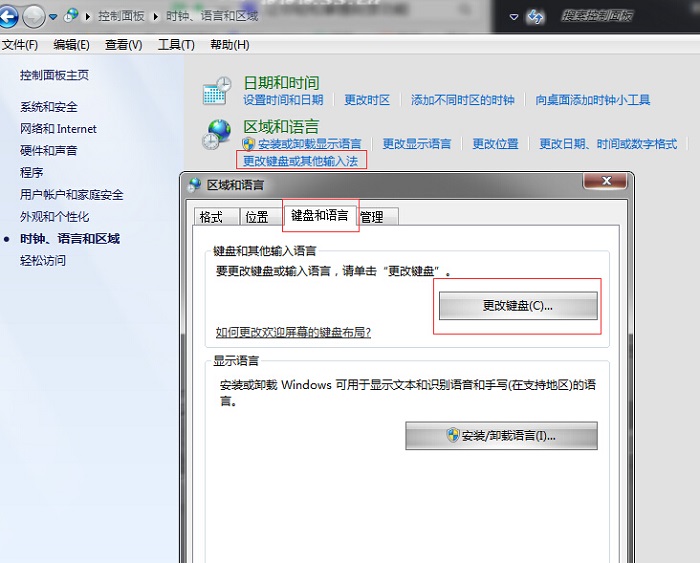Click the 区域和语言 globe icon
700x563 pixels.
tap(216, 134)
